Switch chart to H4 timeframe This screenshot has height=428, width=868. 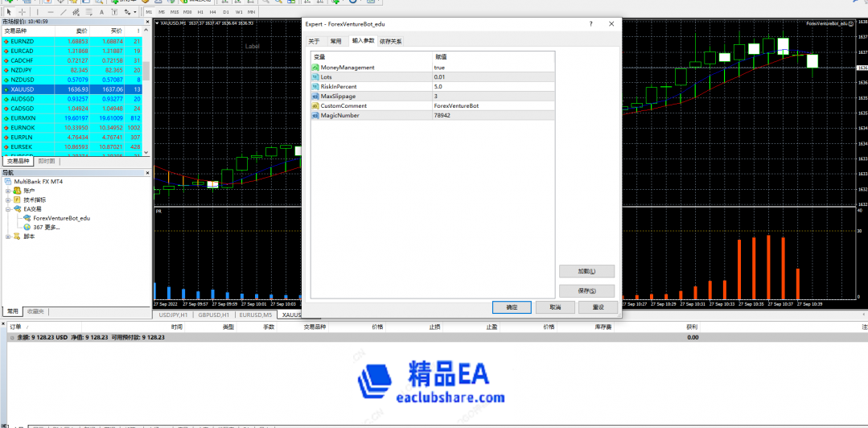tap(213, 11)
